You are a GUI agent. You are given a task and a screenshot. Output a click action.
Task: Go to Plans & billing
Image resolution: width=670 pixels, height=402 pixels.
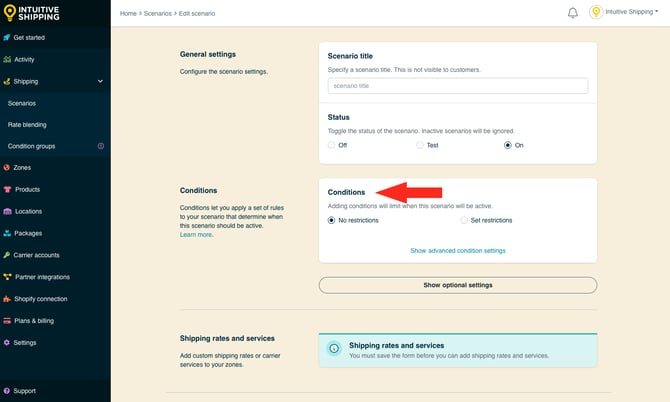[x=34, y=320]
